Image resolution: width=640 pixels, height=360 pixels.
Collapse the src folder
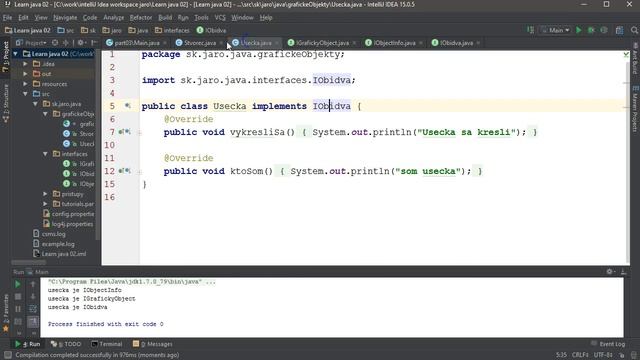[26, 94]
